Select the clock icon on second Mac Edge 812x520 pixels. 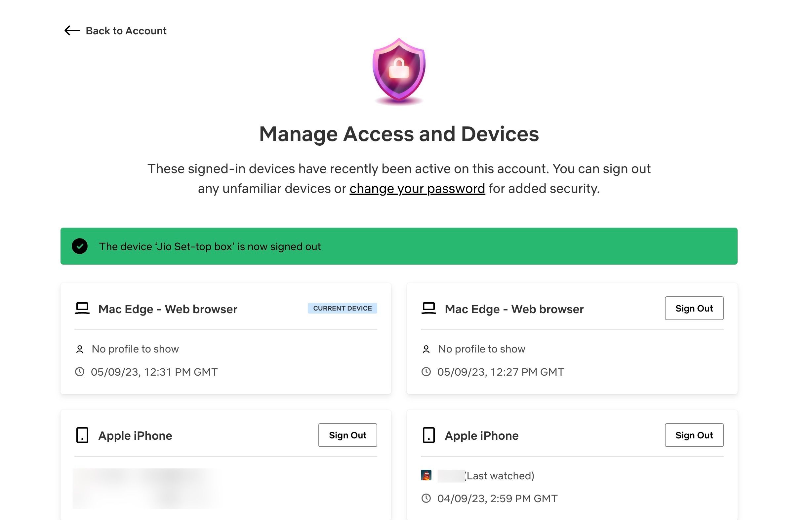coord(426,371)
